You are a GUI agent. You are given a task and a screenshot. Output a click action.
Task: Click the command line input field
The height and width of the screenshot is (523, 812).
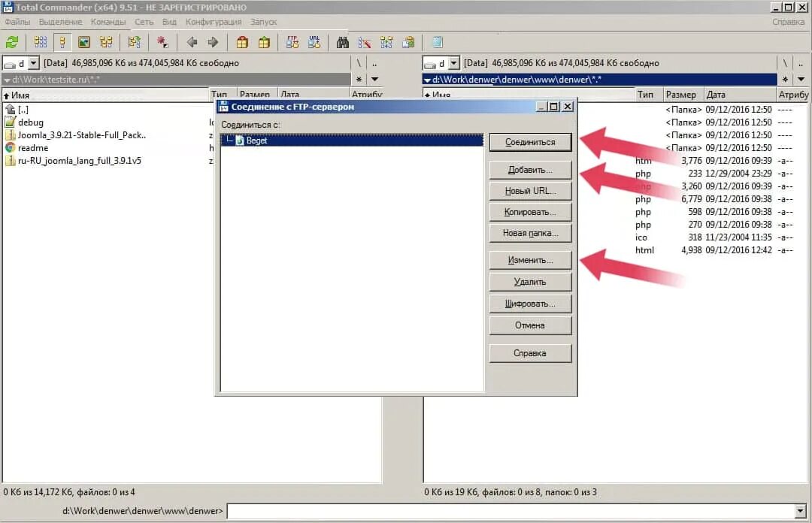click(510, 511)
